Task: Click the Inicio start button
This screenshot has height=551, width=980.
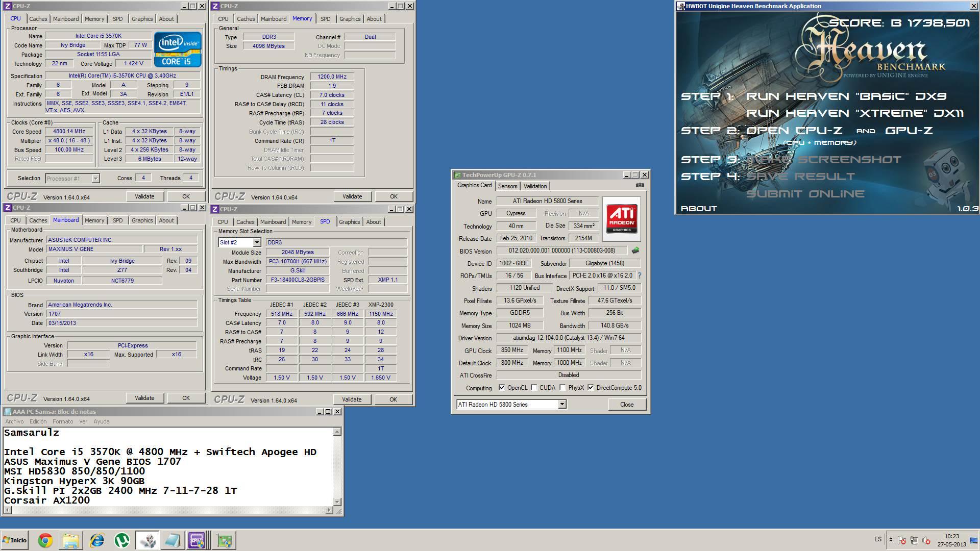Action: [15, 540]
